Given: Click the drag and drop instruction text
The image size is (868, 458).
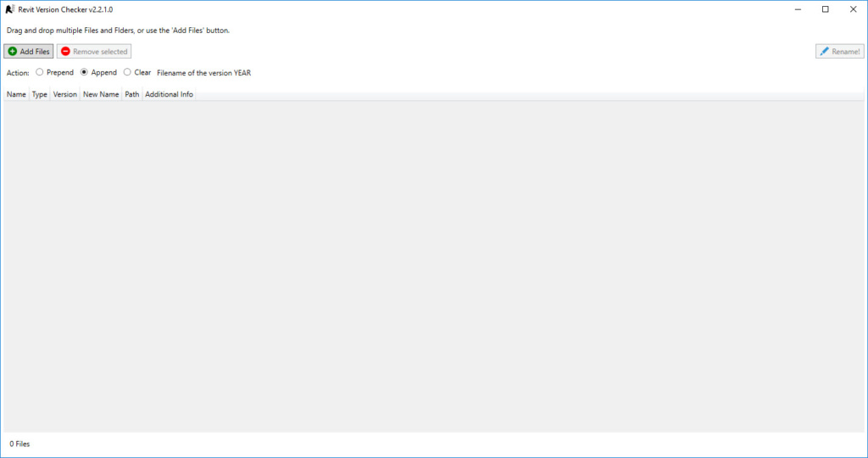Looking at the screenshot, I should [x=118, y=31].
